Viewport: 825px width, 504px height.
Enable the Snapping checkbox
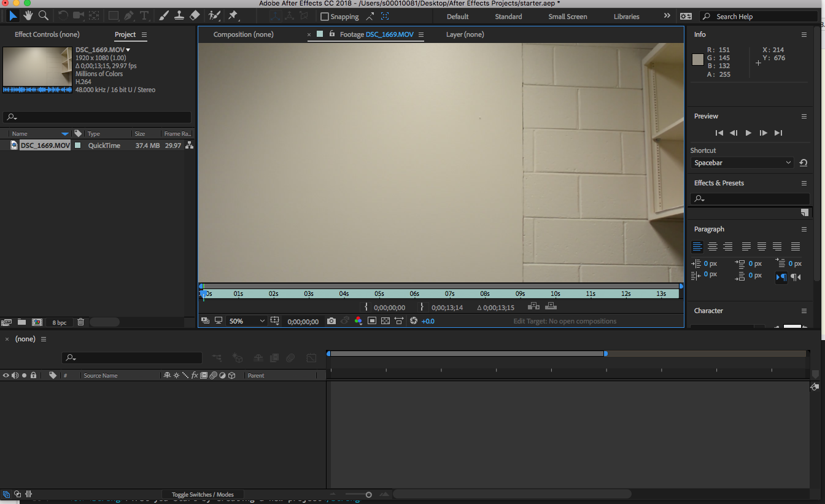point(323,16)
